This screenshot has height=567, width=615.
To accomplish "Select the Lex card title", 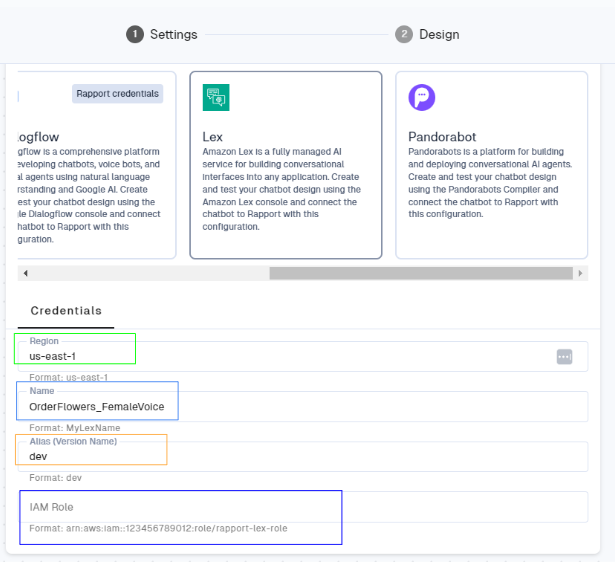I will (x=211, y=135).
